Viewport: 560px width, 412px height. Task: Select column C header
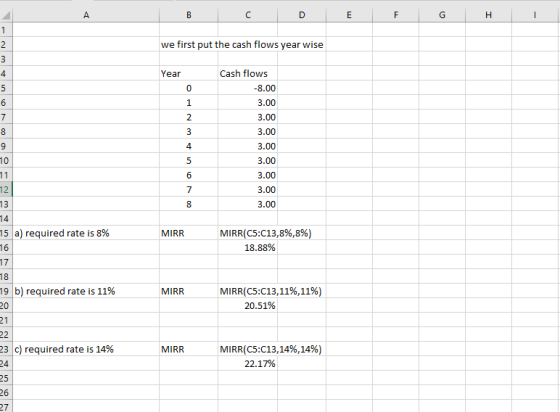point(248,15)
